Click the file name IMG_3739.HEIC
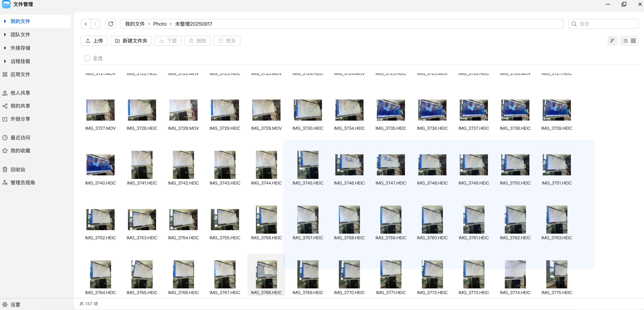The image size is (644, 310). point(557,128)
